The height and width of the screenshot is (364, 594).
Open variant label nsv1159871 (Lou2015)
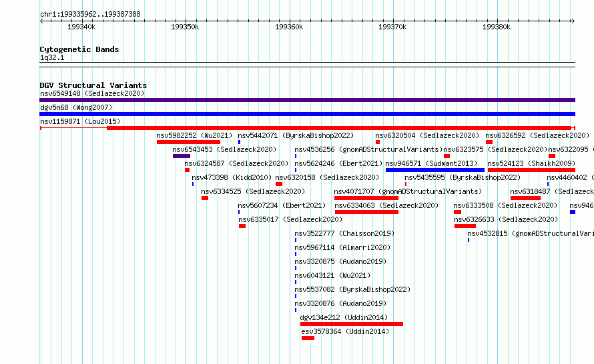point(80,121)
